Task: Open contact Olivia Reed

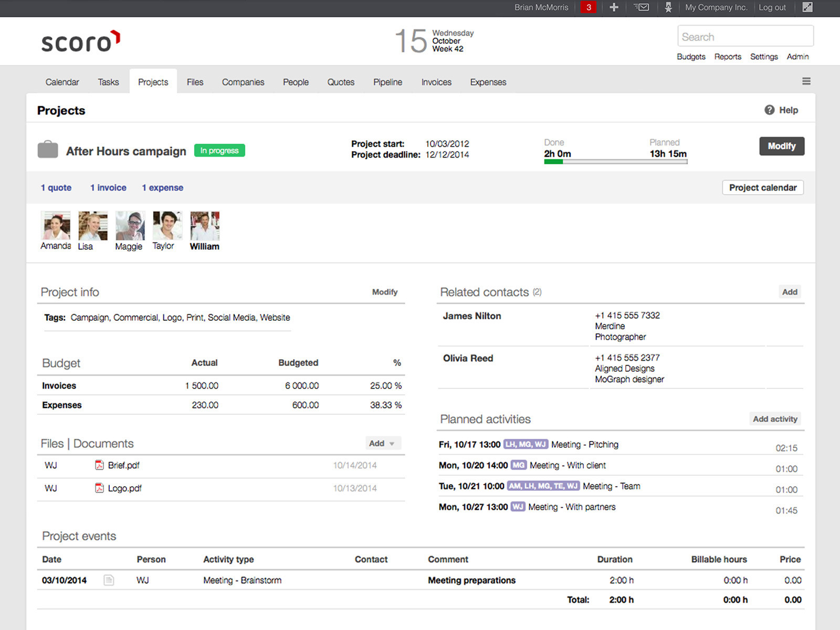Action: pyautogui.click(x=468, y=358)
